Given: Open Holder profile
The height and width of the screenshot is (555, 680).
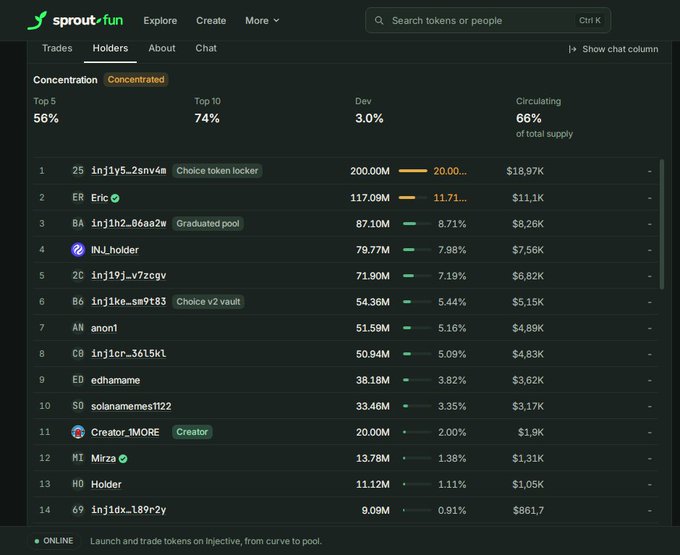Looking at the screenshot, I should click(x=106, y=484).
